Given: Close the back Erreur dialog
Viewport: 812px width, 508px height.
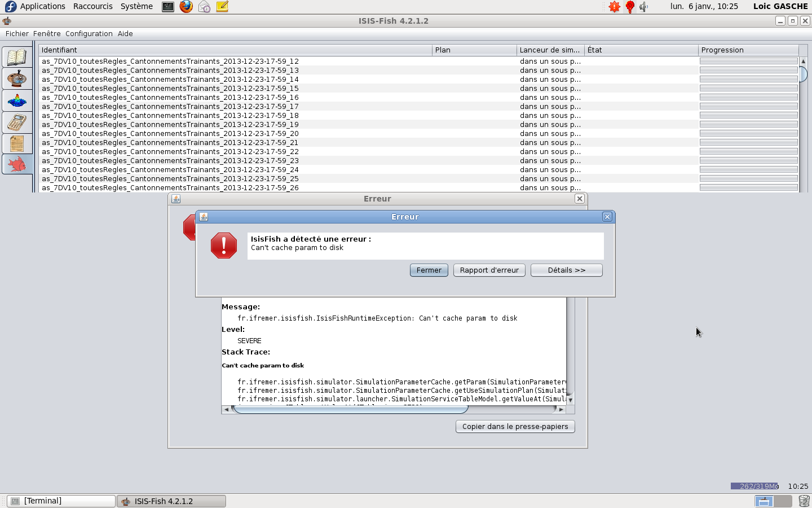Looking at the screenshot, I should 580,199.
